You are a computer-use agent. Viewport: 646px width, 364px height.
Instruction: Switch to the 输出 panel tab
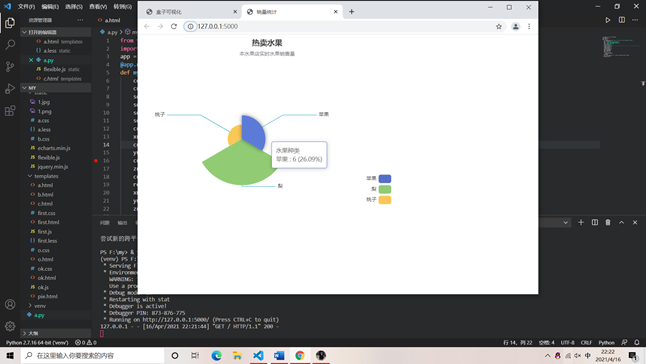coord(122,223)
